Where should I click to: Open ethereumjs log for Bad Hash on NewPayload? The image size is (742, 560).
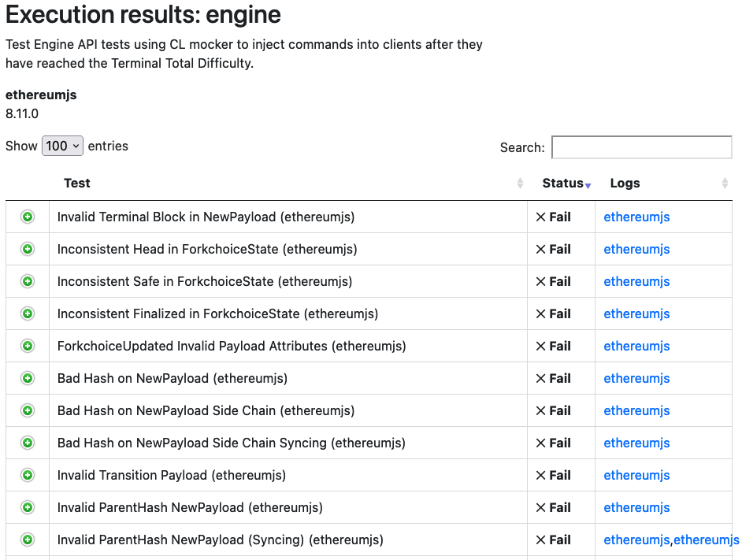636,379
